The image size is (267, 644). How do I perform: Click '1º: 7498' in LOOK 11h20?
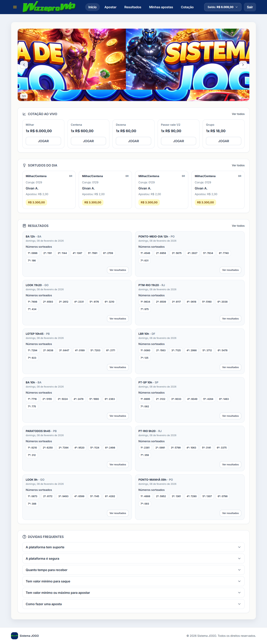coord(33,302)
